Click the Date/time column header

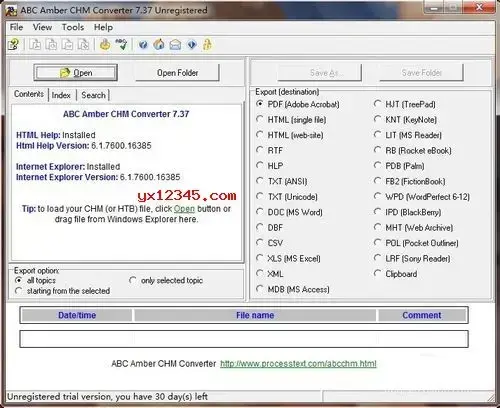point(77,315)
